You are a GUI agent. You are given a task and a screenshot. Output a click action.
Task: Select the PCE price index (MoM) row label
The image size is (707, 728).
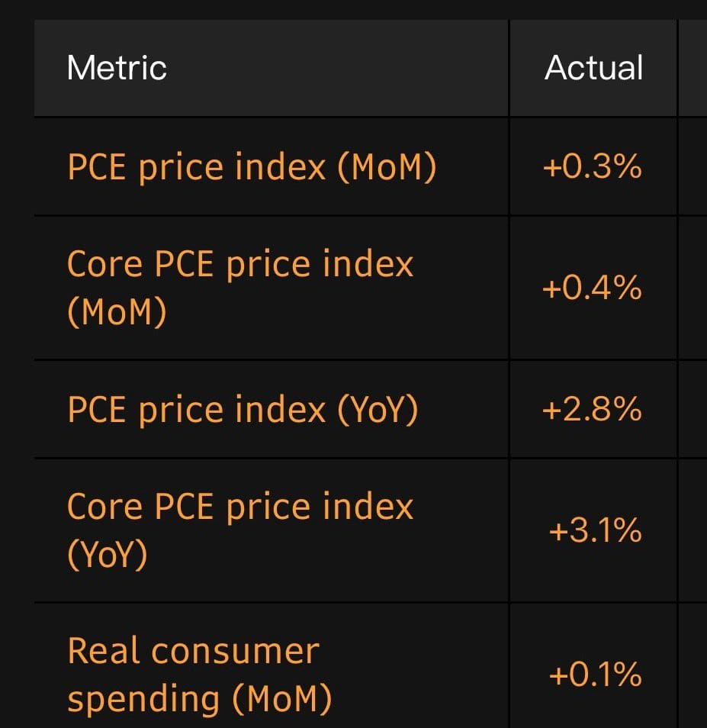252,167
